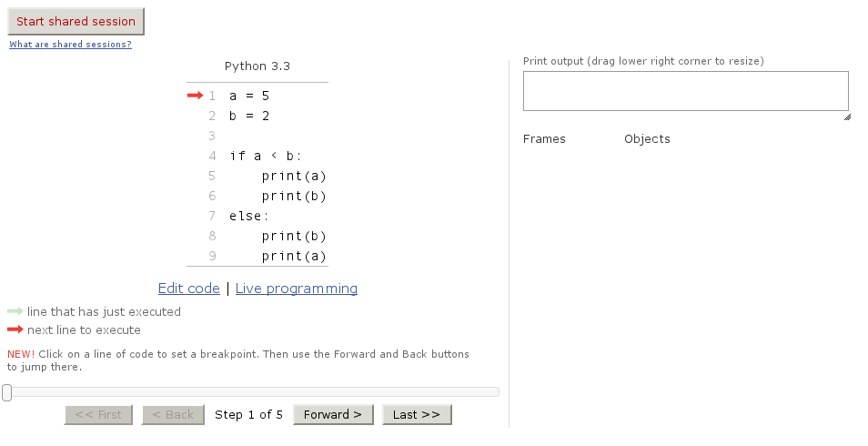Open the Live programming link

(297, 289)
